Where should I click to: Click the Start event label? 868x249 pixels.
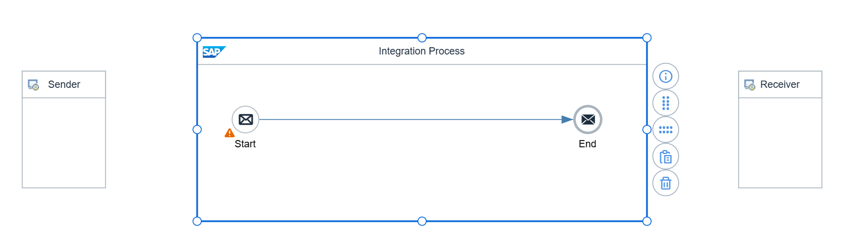245,144
